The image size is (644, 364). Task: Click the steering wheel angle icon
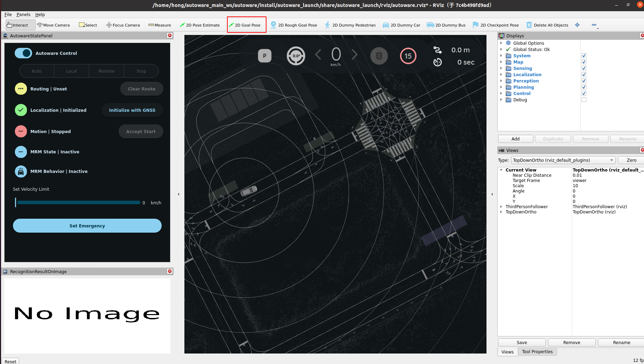click(x=296, y=56)
